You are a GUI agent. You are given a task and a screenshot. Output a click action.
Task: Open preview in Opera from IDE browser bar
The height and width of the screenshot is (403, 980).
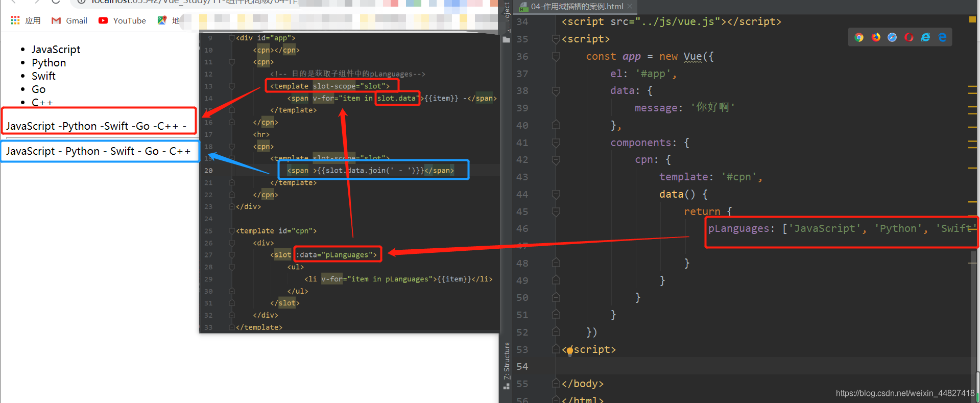[909, 37]
